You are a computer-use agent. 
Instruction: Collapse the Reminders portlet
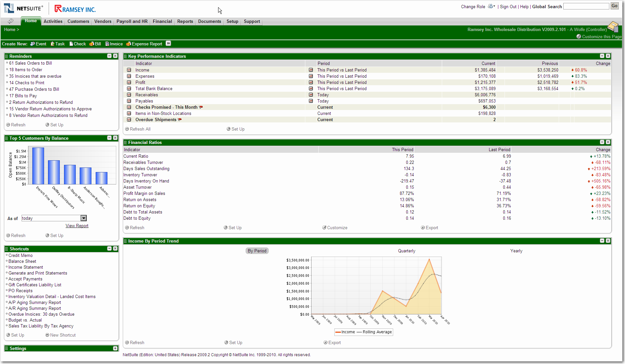[109, 56]
